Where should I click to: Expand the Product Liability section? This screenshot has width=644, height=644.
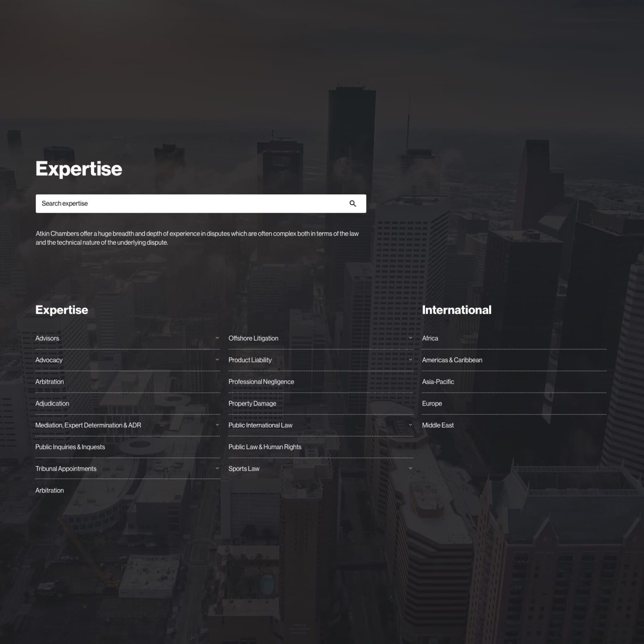pos(410,360)
